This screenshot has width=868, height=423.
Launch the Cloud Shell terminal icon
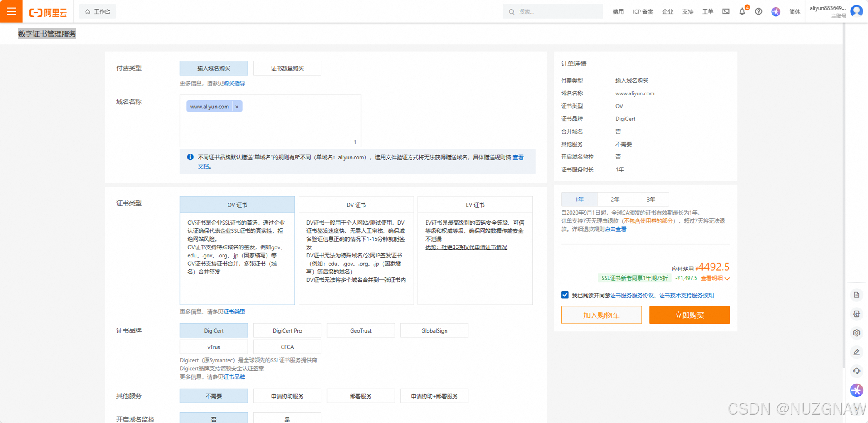click(x=726, y=12)
